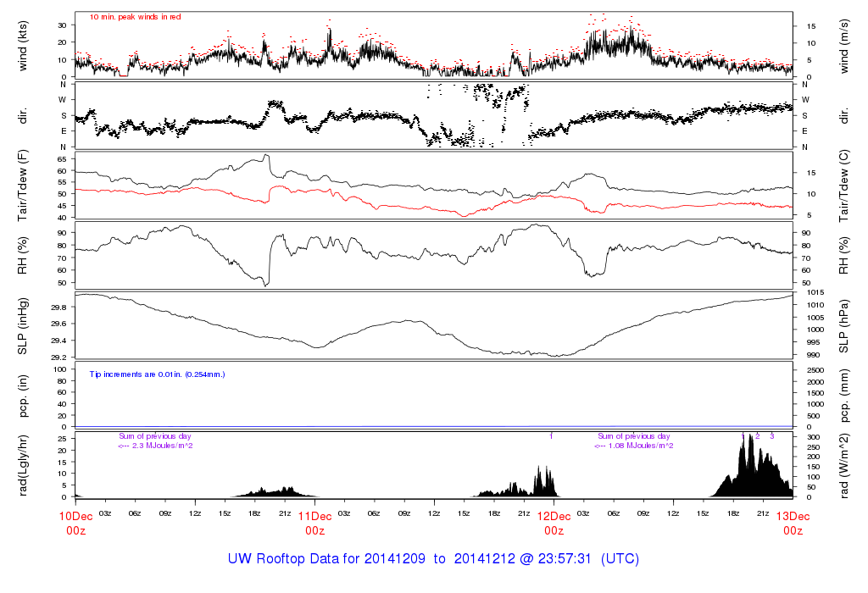The width and height of the screenshot is (868, 593).
Task: Select the "Tair/Tdew (C)" axis label
Action: 843,186
